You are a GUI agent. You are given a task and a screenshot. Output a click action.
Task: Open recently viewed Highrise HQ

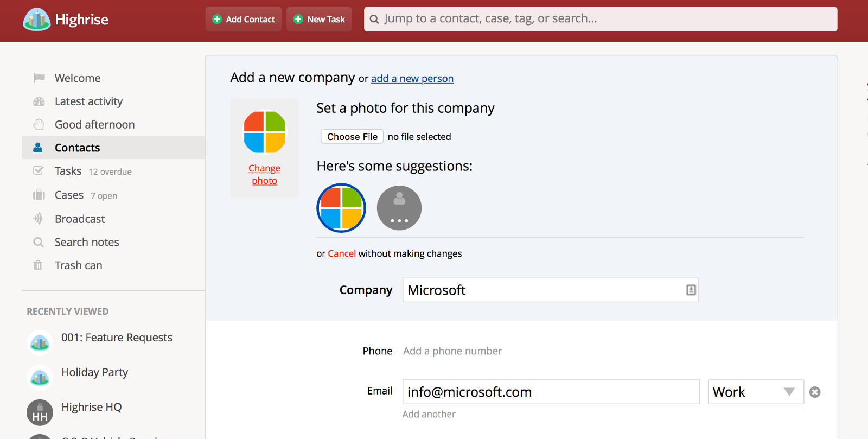[x=91, y=407]
